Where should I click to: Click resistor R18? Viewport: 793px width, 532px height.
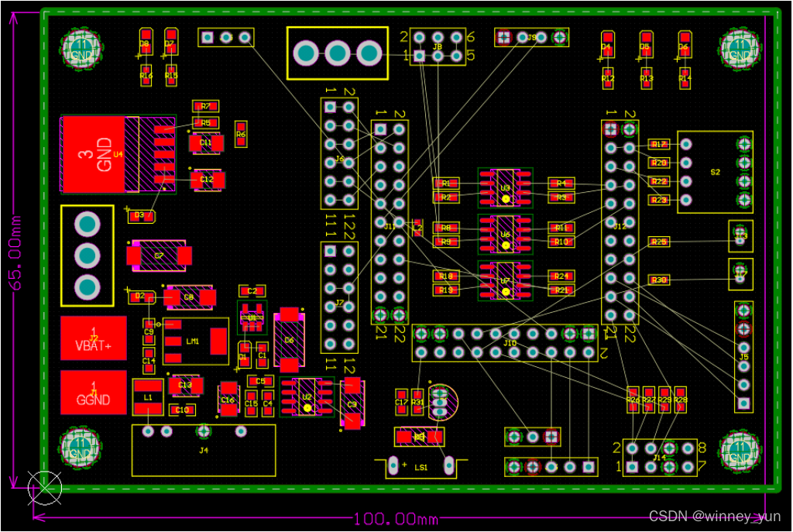[446, 276]
